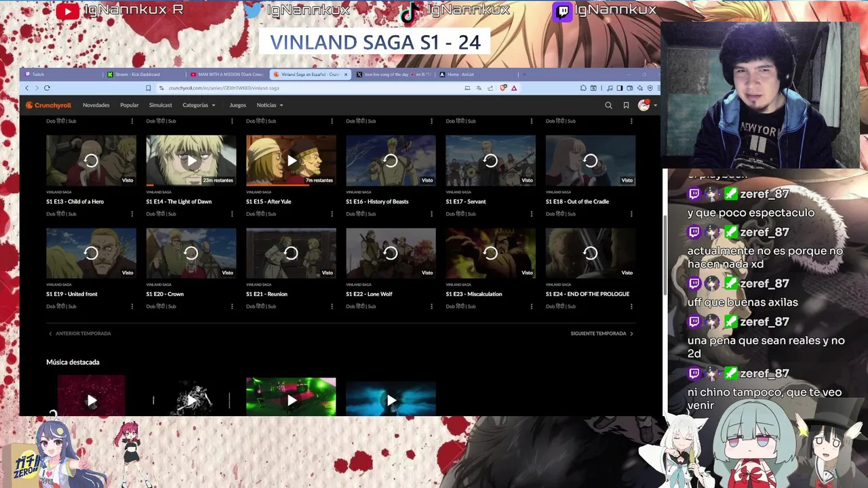Replay S1 E16 History of Beasts
Viewport: 868px width, 488px height.
(x=391, y=161)
